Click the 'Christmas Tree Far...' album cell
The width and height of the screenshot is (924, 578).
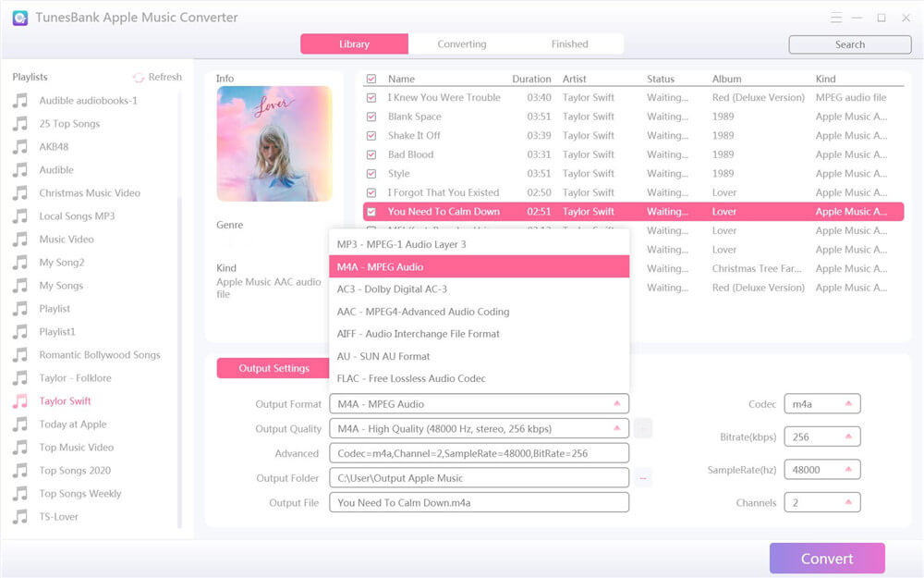(757, 269)
